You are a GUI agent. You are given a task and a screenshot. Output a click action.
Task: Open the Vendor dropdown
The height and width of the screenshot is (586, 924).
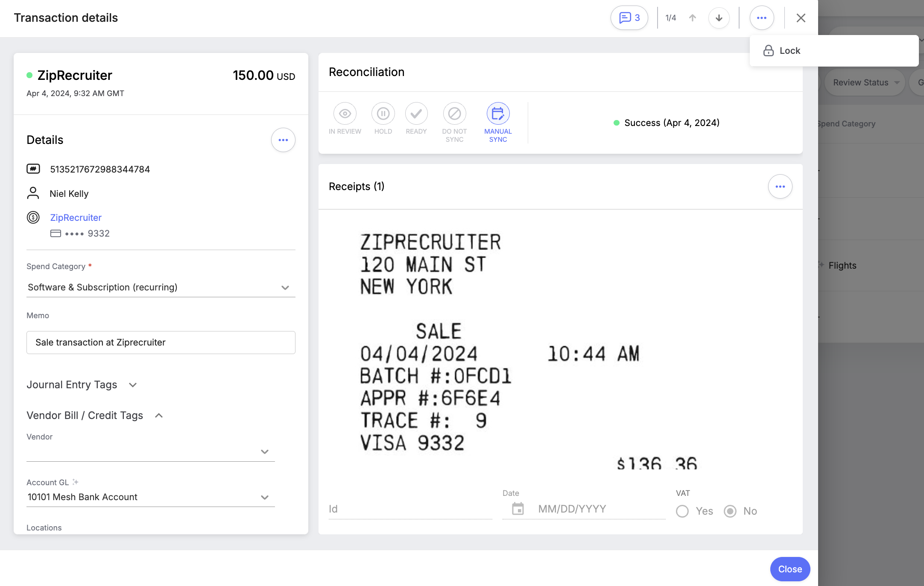150,452
